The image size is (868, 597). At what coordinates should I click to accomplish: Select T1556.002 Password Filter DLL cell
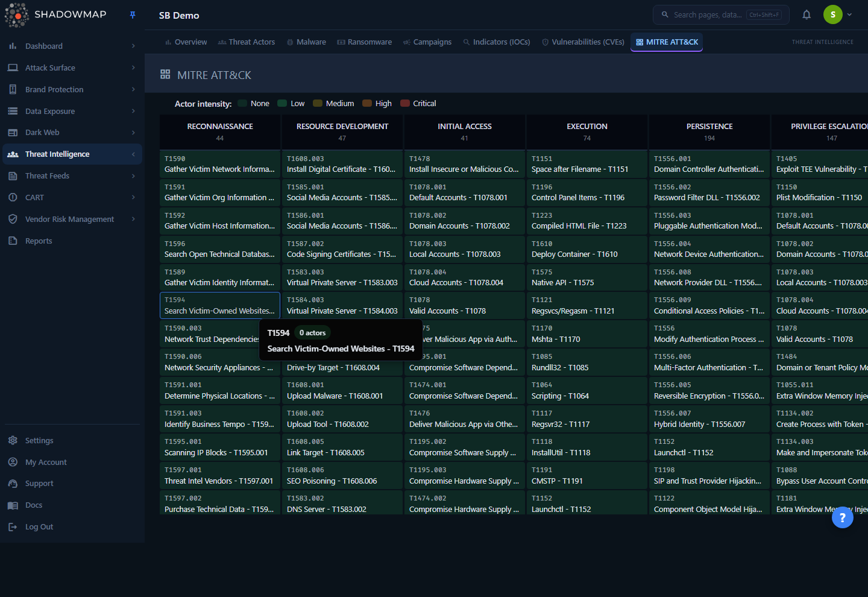point(709,192)
